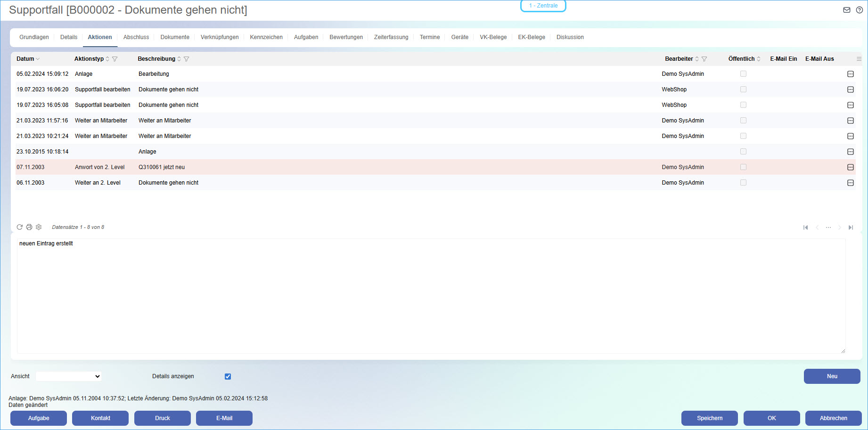The width and height of the screenshot is (868, 430).
Task: Jump to first page of records
Action: 806,227
